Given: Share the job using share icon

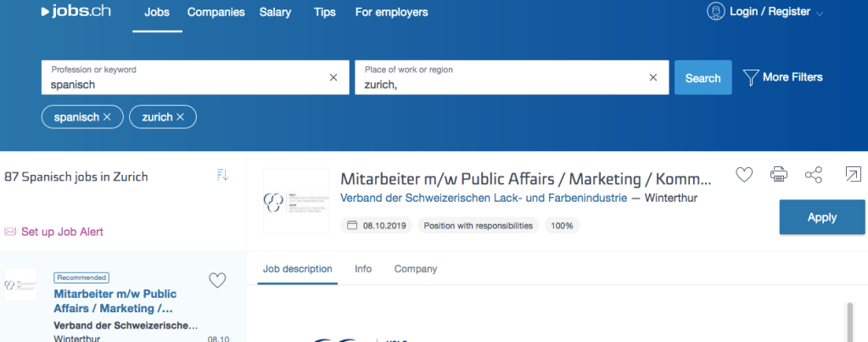Looking at the screenshot, I should (x=813, y=175).
